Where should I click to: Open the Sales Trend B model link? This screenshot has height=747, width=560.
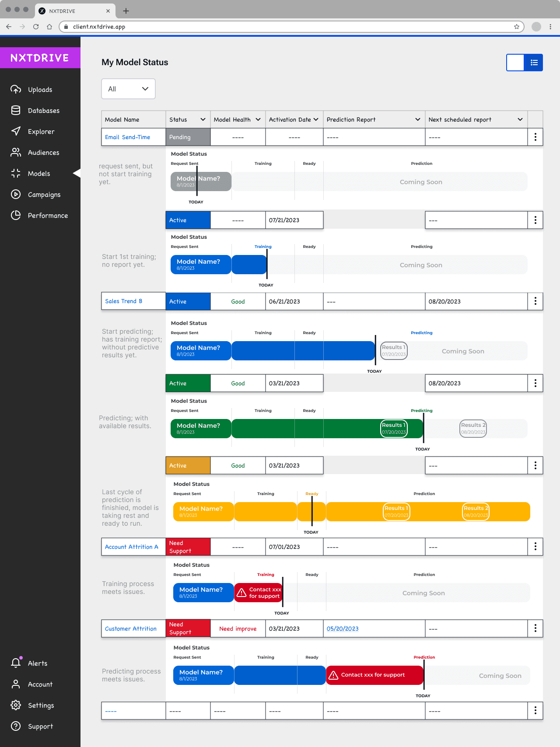(x=123, y=301)
